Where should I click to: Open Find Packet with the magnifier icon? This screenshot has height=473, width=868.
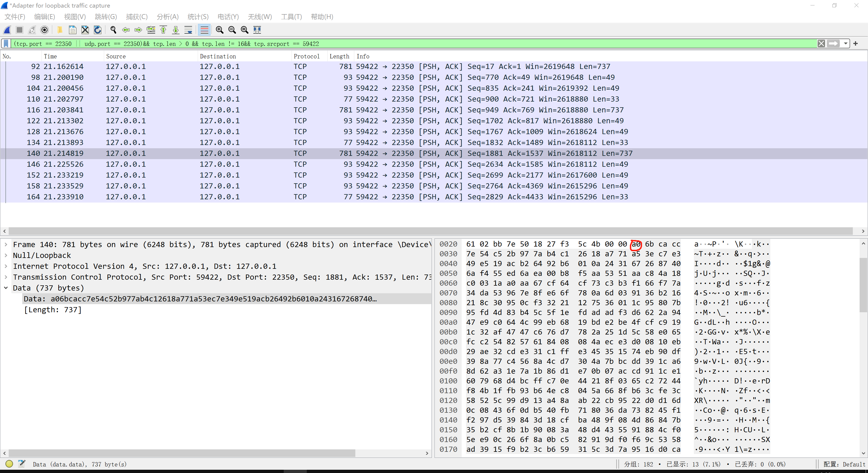113,30
